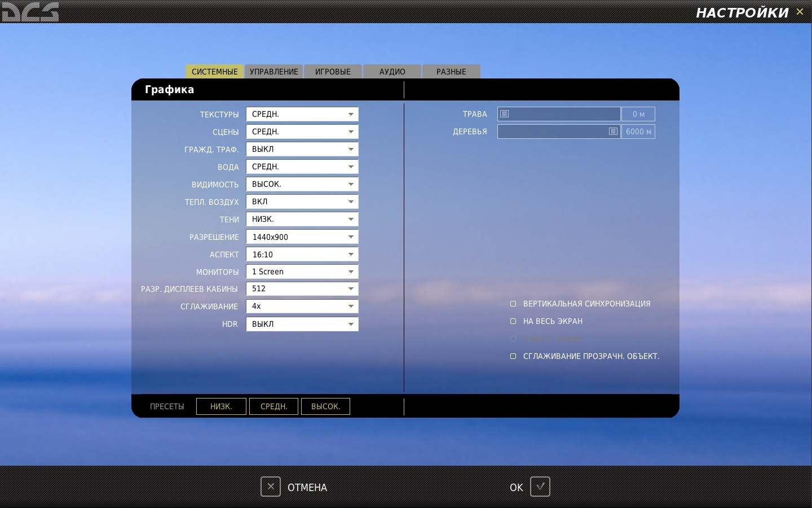
Task: Open the РАЗРЕШЕНИЕ 1440x900 dropdown
Action: (302, 237)
